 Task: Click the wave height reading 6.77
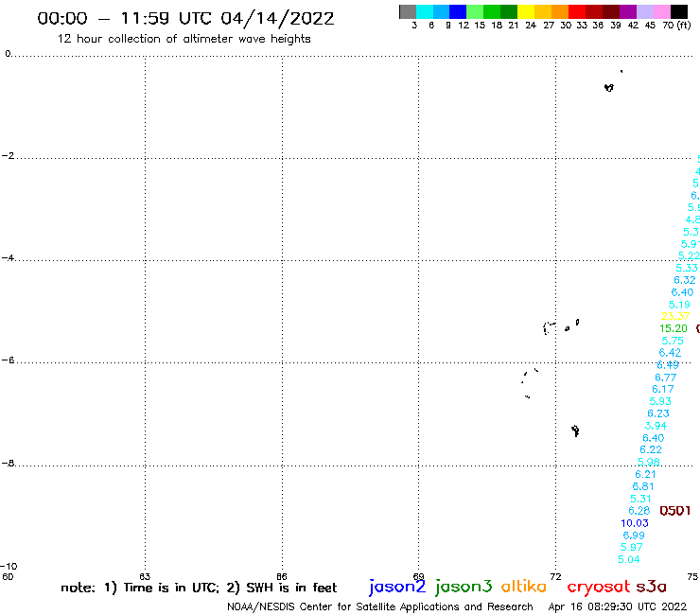click(666, 378)
